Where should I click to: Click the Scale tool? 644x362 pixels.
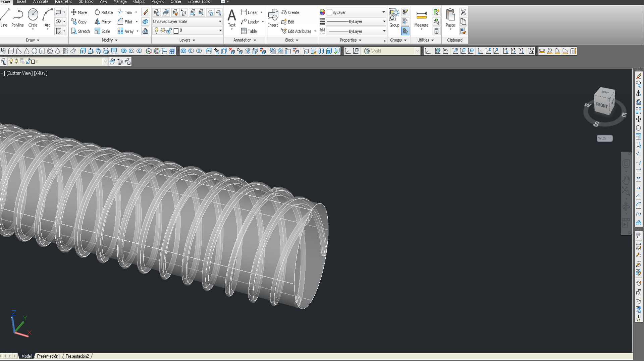point(102,31)
